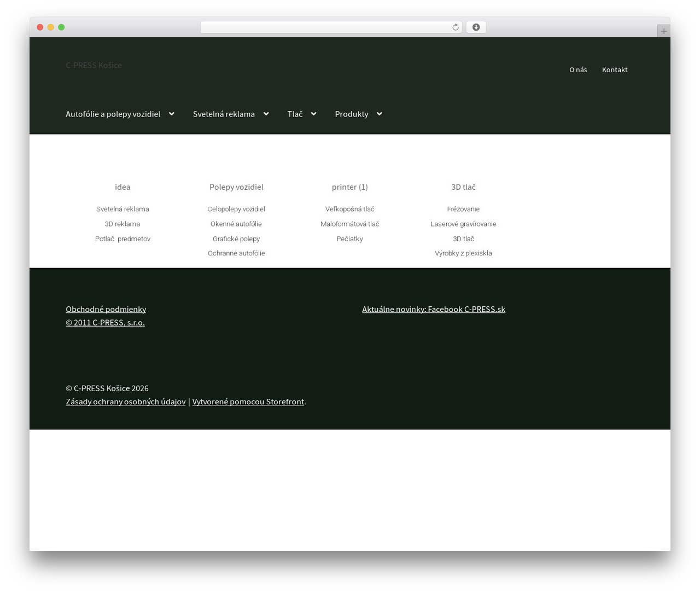Screen dimensions: 700x593
Task: Open the Svetelná reklama navigation item
Action: pos(224,114)
